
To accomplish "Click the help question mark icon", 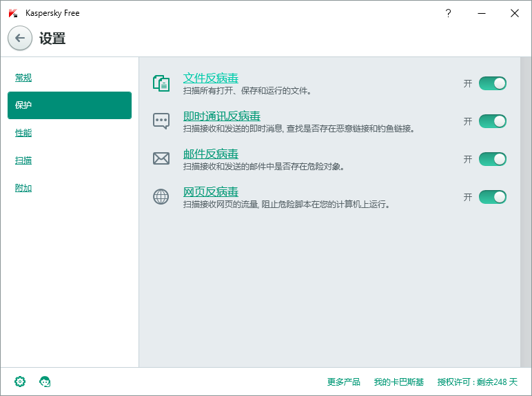I will click(x=448, y=13).
